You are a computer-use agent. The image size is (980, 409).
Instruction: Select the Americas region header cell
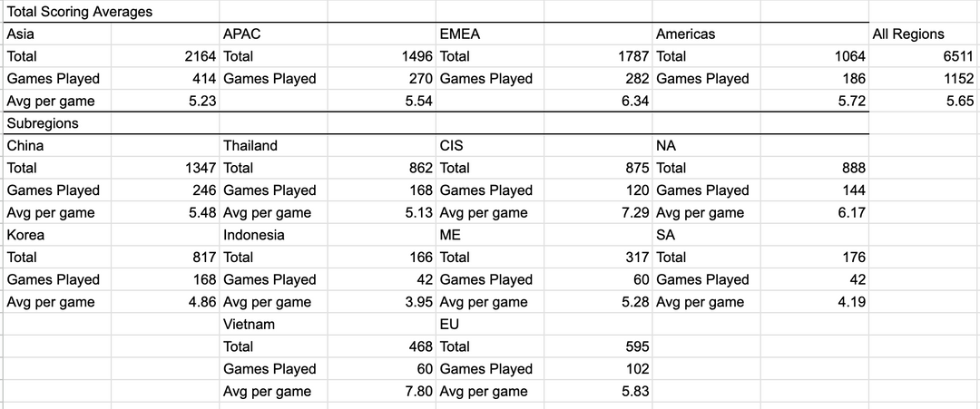(x=686, y=34)
